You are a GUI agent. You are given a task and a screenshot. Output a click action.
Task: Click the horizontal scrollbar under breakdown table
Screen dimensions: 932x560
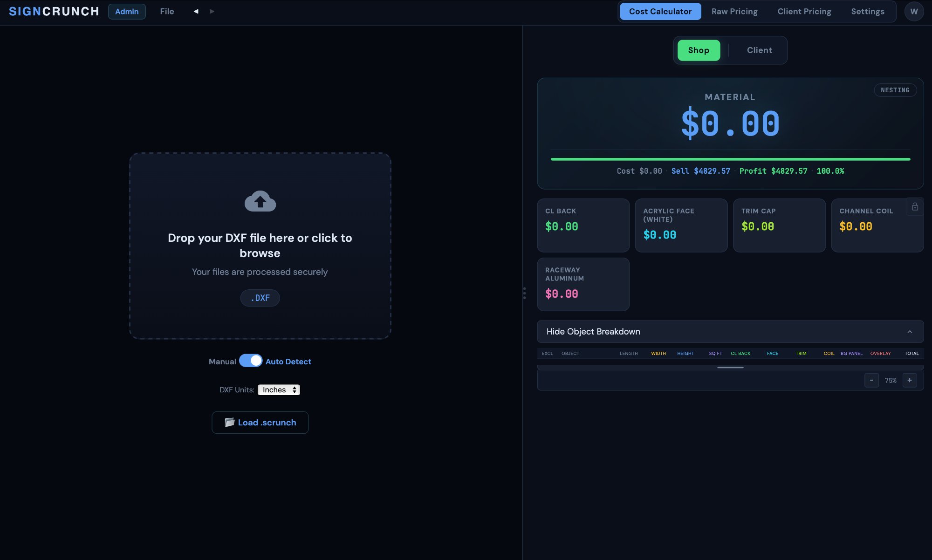730,368
